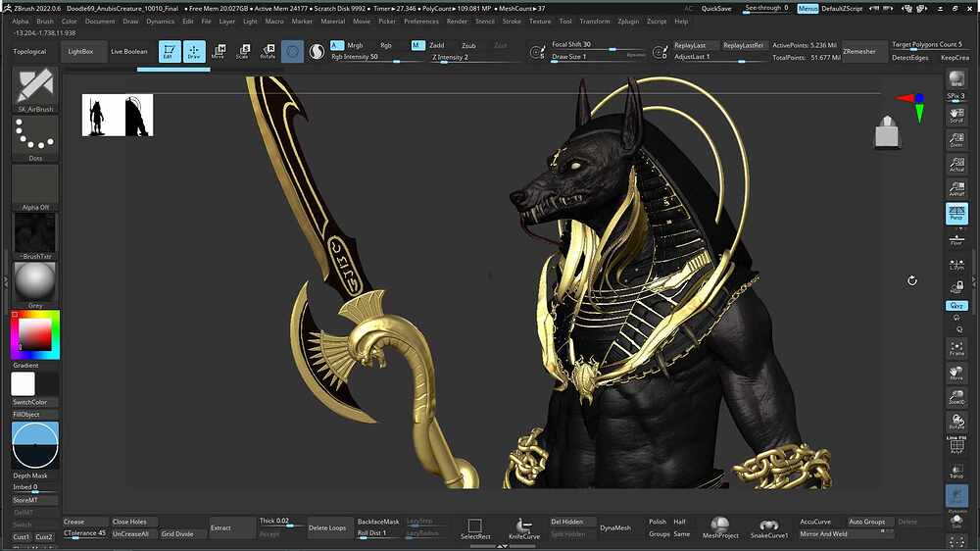Toggle the Floor grid icon
The width and height of the screenshot is (980, 551).
956,239
